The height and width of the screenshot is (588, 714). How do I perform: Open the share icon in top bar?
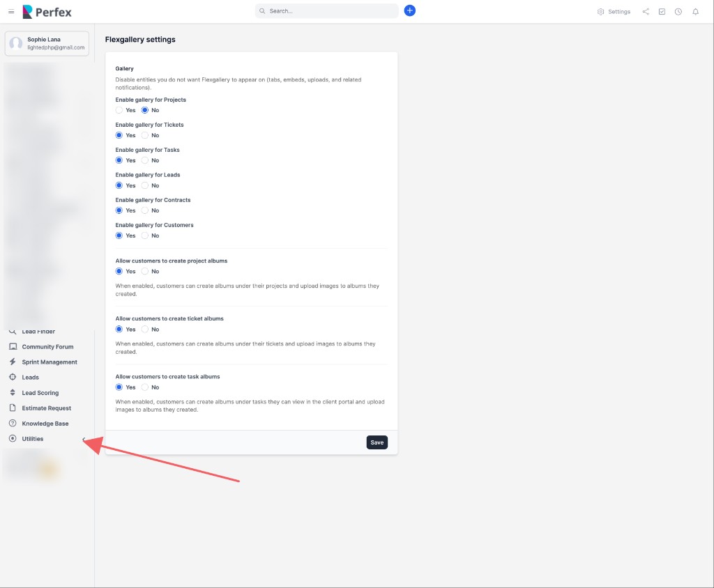pos(646,12)
